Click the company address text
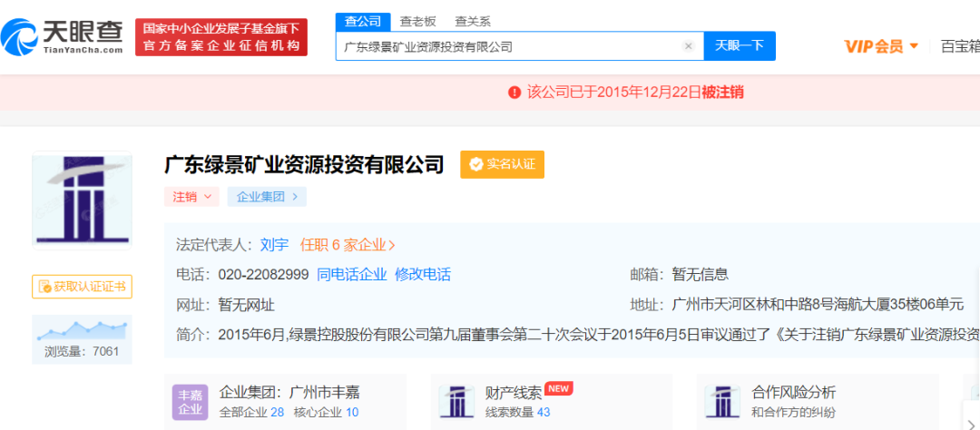The width and height of the screenshot is (980, 430). click(818, 305)
